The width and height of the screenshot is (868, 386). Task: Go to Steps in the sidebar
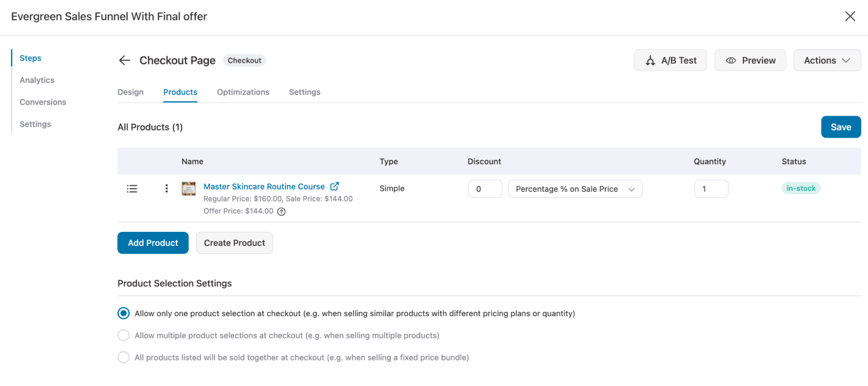[30, 58]
